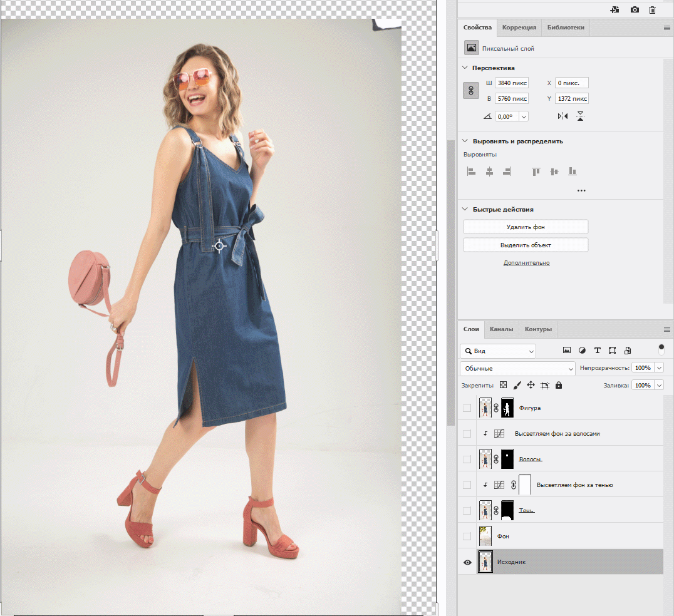
Task: Click the lock all padlock icon
Action: click(x=559, y=386)
